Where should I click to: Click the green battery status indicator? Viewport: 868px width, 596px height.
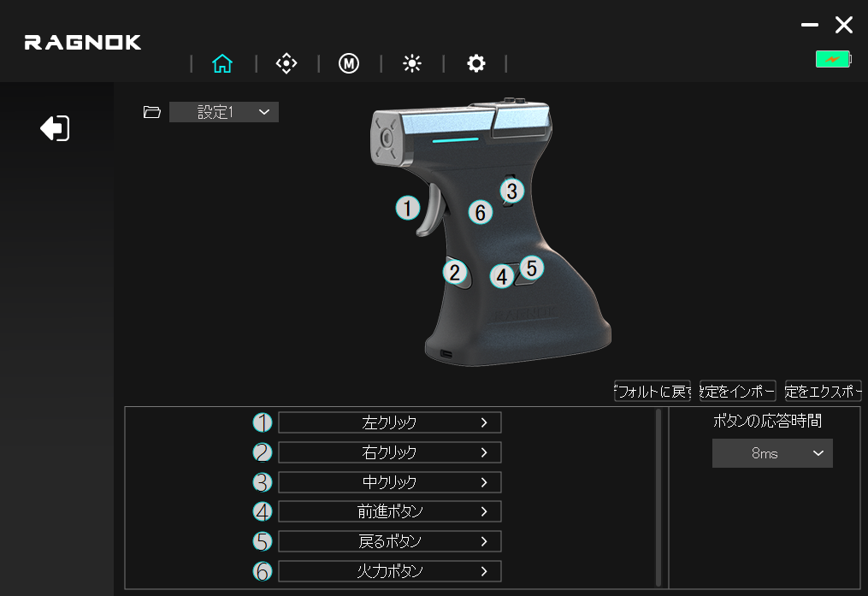(x=833, y=59)
